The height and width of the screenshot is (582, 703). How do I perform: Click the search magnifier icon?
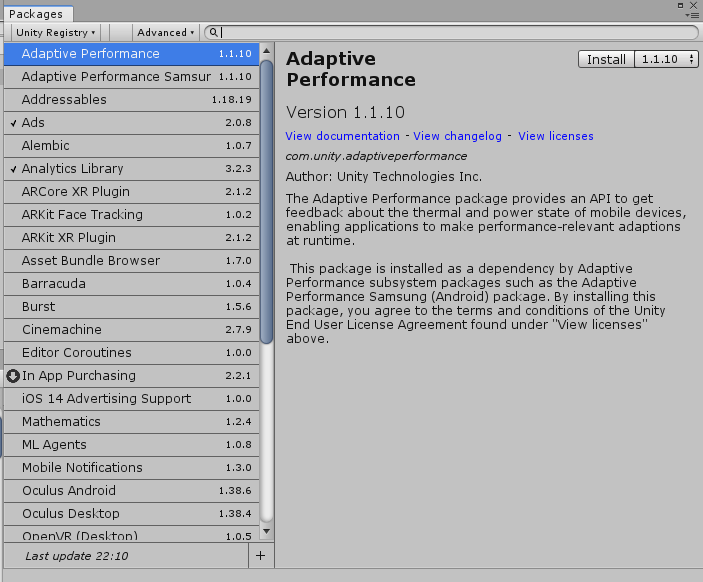coord(213,32)
